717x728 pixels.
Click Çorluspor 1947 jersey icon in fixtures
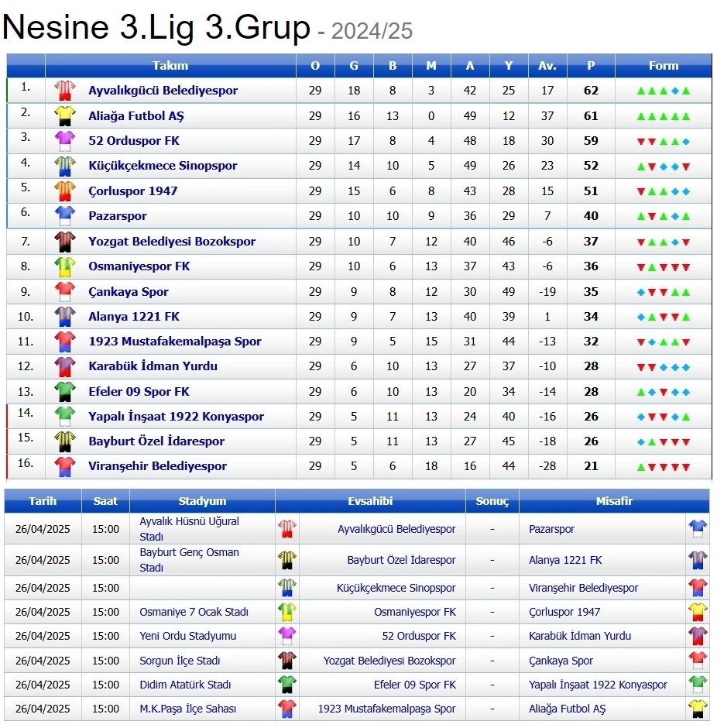[698, 612]
